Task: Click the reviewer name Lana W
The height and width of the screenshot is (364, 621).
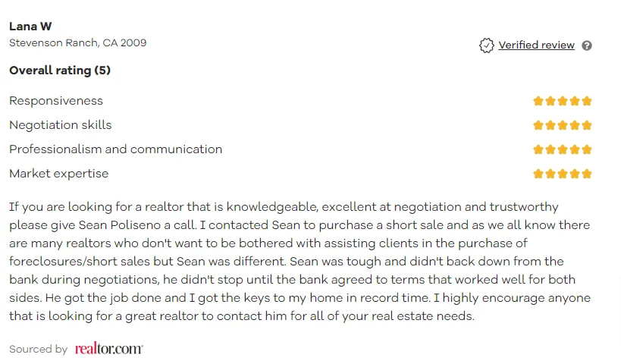Action: pyautogui.click(x=30, y=27)
